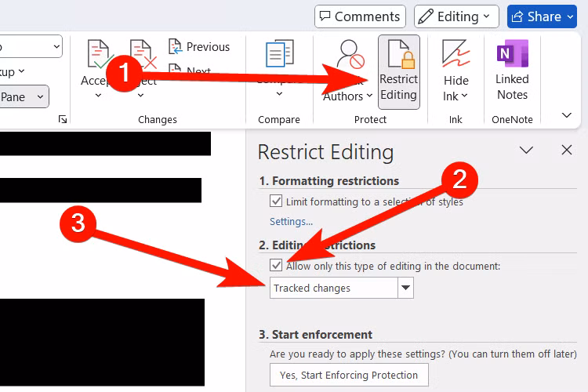
Task: Open the Tracked changes dropdown list
Action: [x=405, y=288]
